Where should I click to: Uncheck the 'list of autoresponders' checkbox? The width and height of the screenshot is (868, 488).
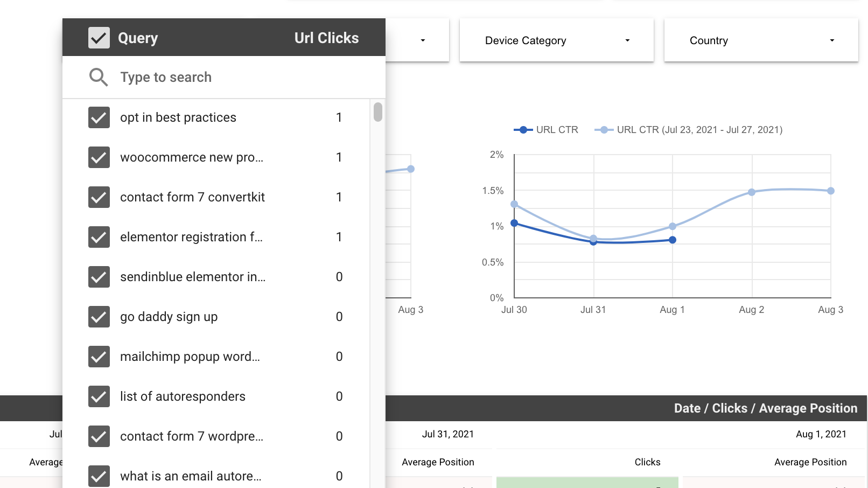point(99,396)
